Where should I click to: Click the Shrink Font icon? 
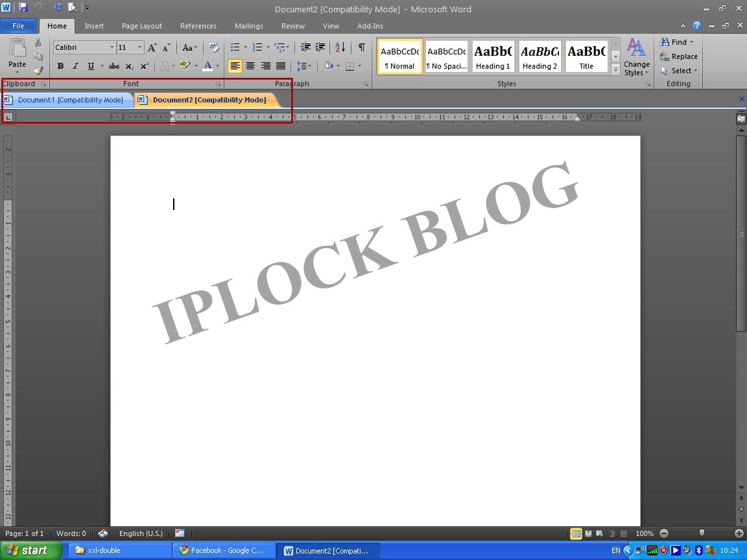coord(166,47)
